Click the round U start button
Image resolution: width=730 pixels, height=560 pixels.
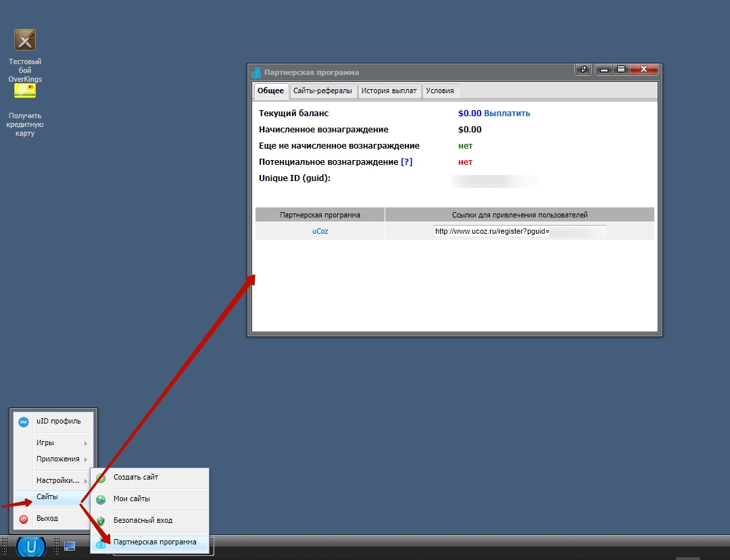pos(31,546)
